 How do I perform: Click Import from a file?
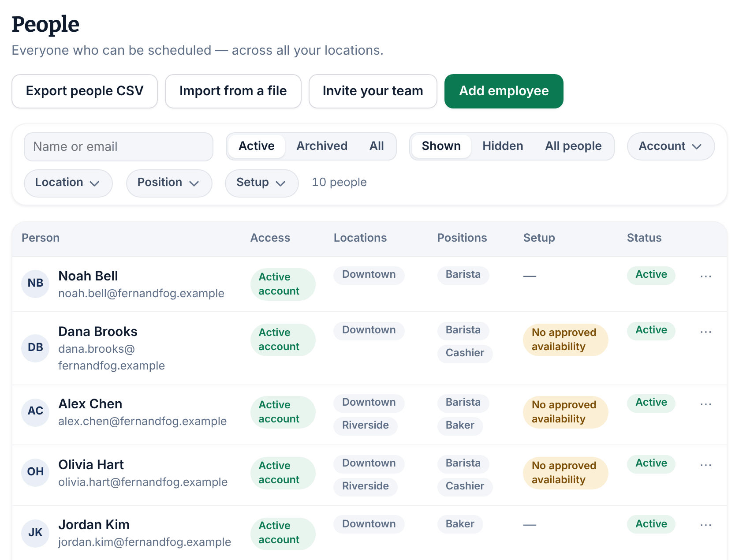[x=233, y=91]
